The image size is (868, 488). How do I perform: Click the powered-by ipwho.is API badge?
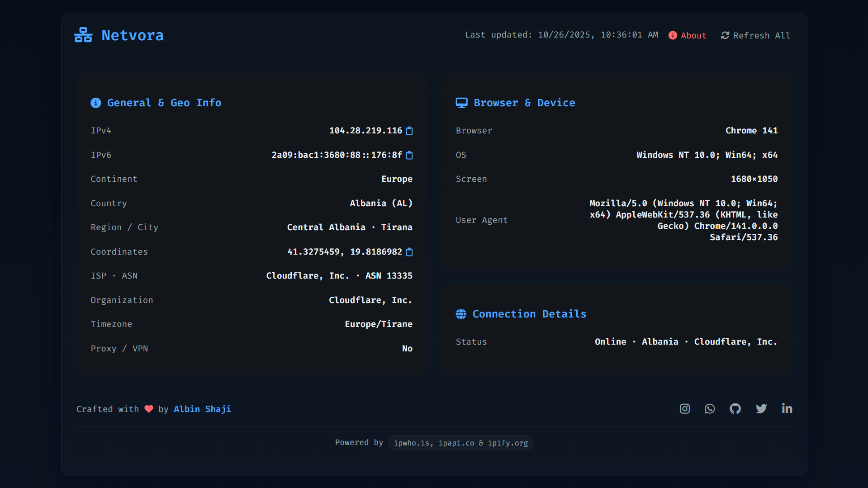460,443
